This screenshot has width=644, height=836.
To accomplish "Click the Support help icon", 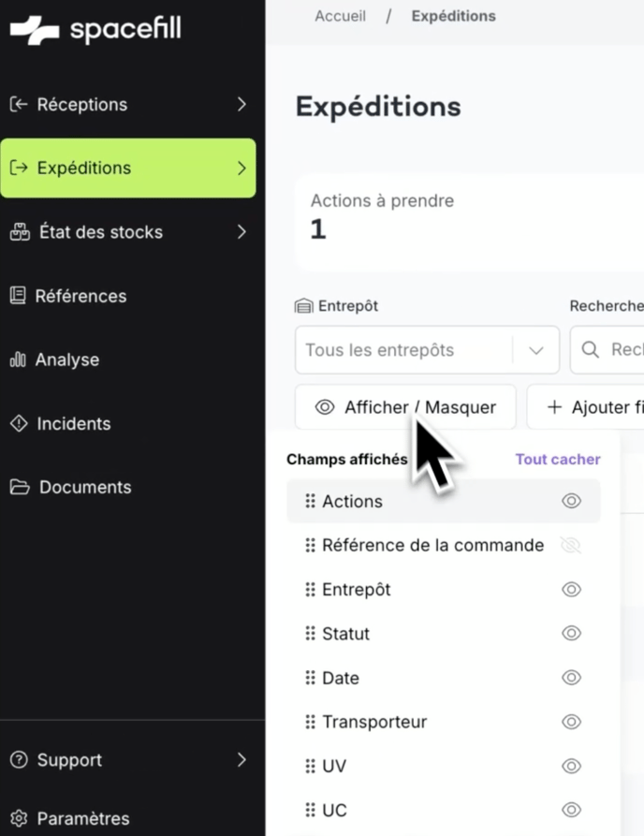I will tap(18, 760).
